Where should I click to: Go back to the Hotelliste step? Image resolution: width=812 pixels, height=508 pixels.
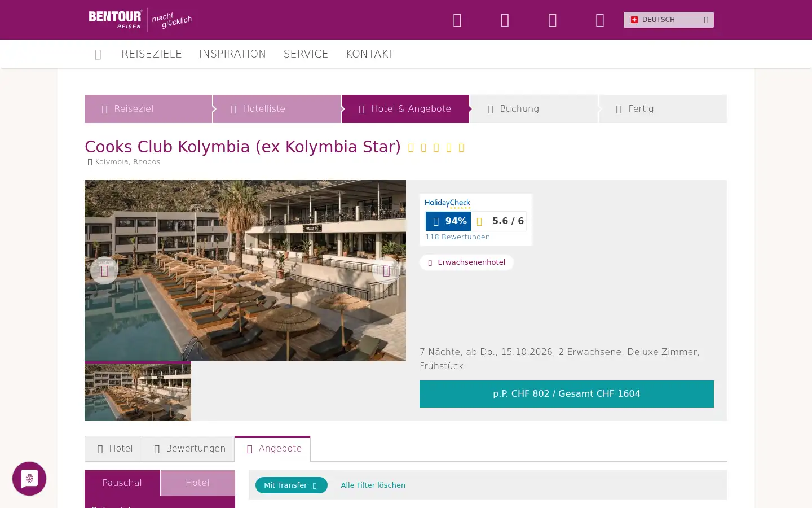point(277,109)
